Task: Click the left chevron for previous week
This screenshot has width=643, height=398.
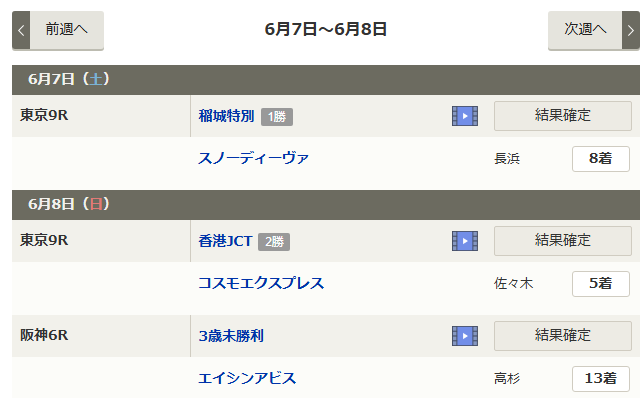Action: click(x=21, y=30)
